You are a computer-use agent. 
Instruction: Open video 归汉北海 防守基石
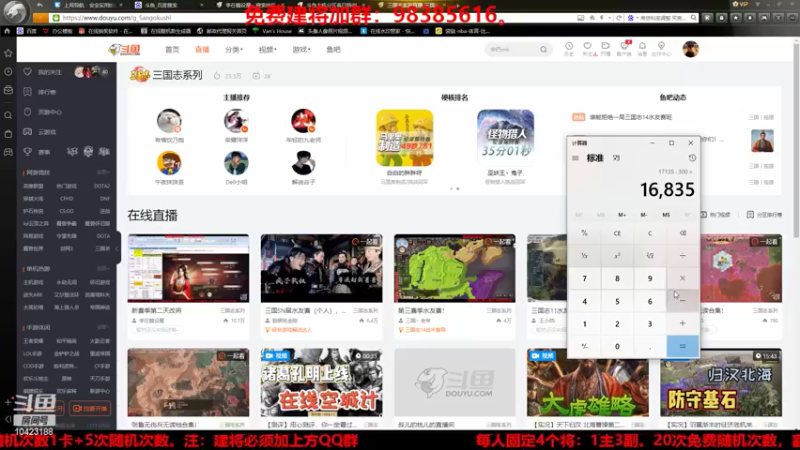click(721, 383)
